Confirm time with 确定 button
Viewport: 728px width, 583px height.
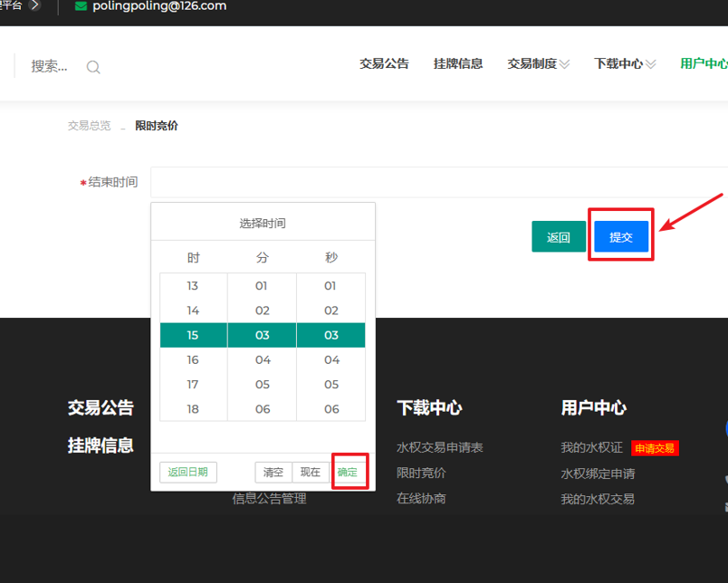click(x=348, y=473)
